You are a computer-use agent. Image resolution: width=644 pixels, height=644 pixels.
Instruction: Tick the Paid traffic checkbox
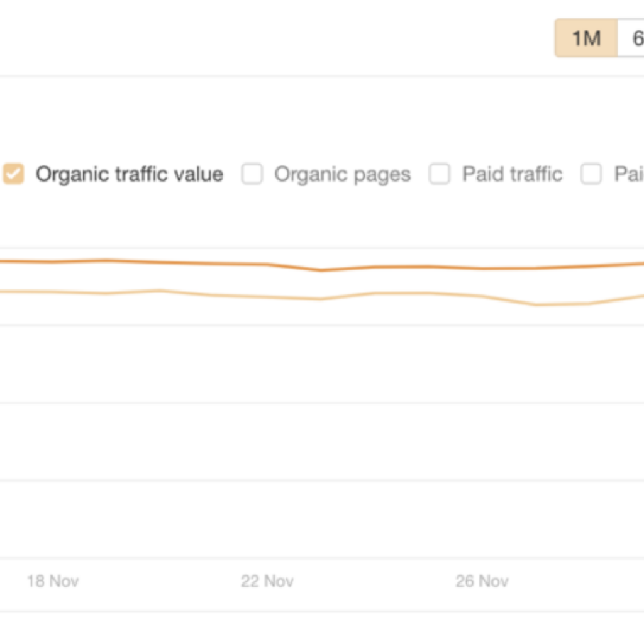click(440, 174)
